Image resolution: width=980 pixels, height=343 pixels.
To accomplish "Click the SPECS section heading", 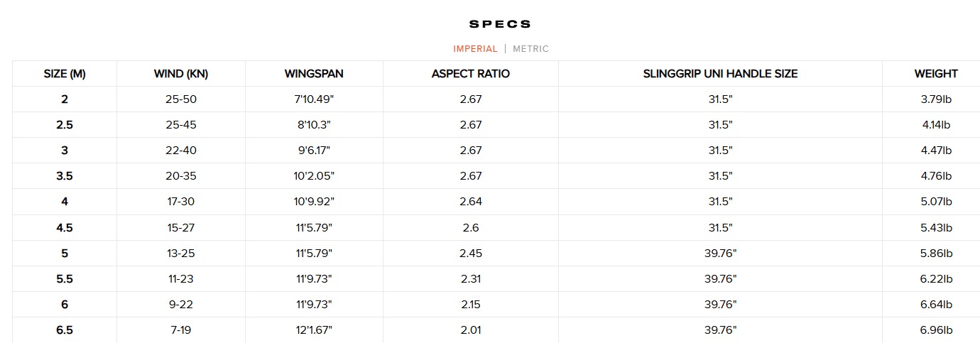I will point(500,24).
